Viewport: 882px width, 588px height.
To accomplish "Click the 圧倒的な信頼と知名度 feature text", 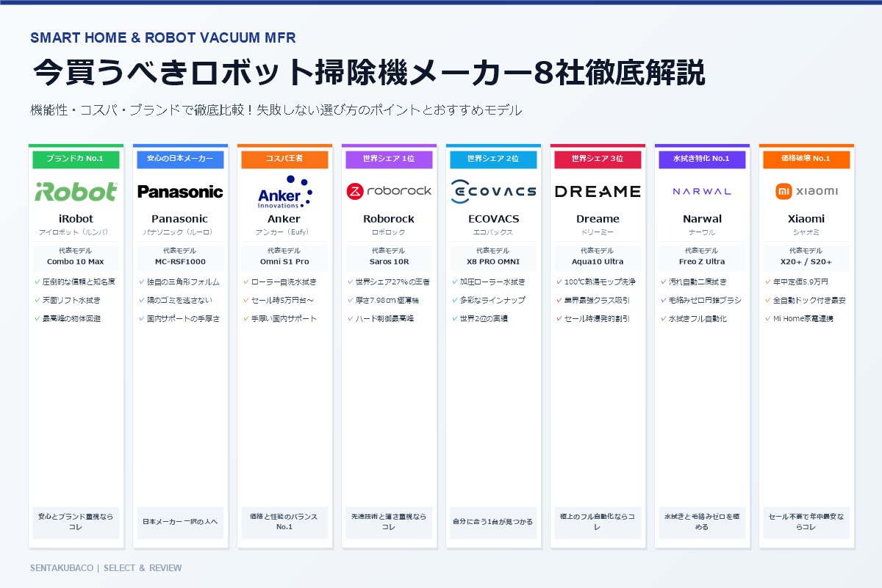I will click(x=80, y=282).
